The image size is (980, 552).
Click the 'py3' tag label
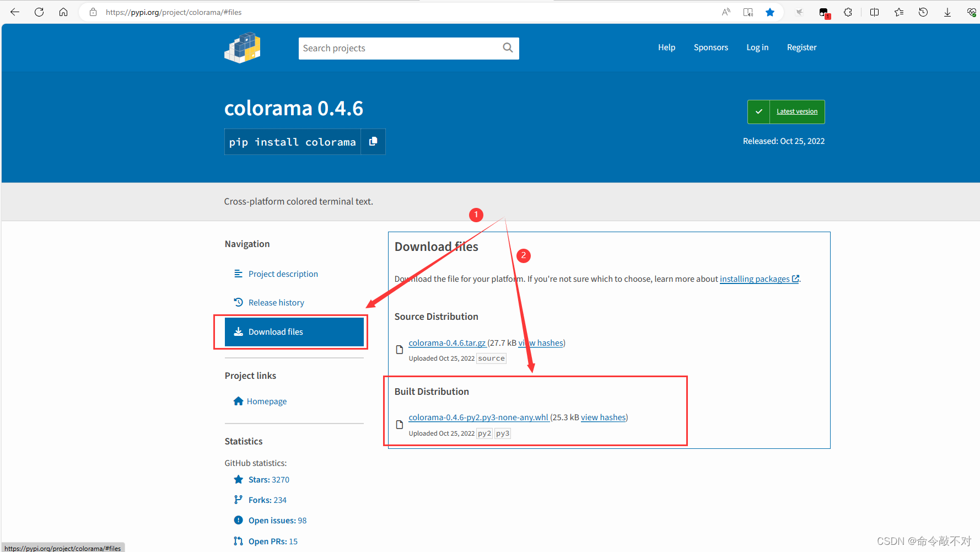click(503, 433)
